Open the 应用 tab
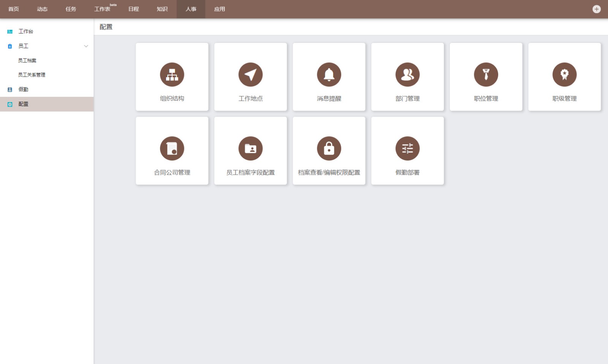Screen dimensions: 608x364 point(219,9)
